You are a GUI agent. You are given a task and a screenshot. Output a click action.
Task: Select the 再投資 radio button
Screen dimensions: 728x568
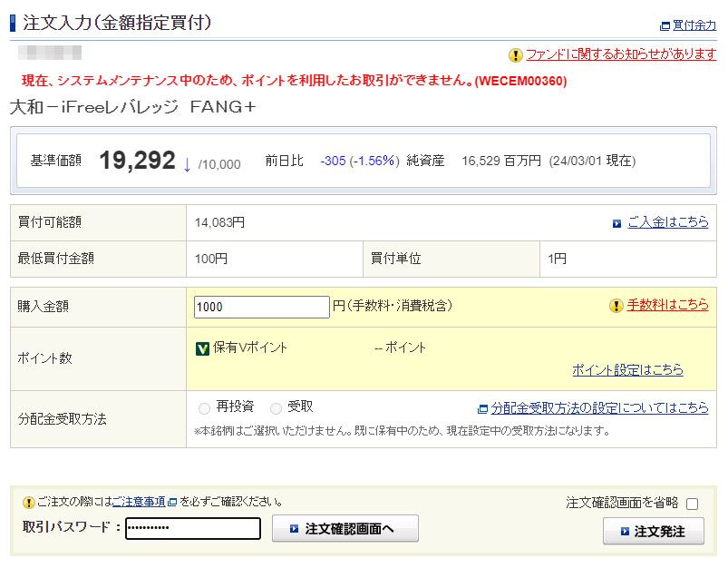204,407
